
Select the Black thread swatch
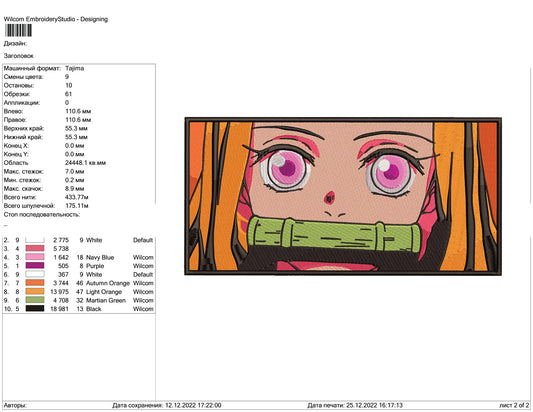click(x=35, y=309)
